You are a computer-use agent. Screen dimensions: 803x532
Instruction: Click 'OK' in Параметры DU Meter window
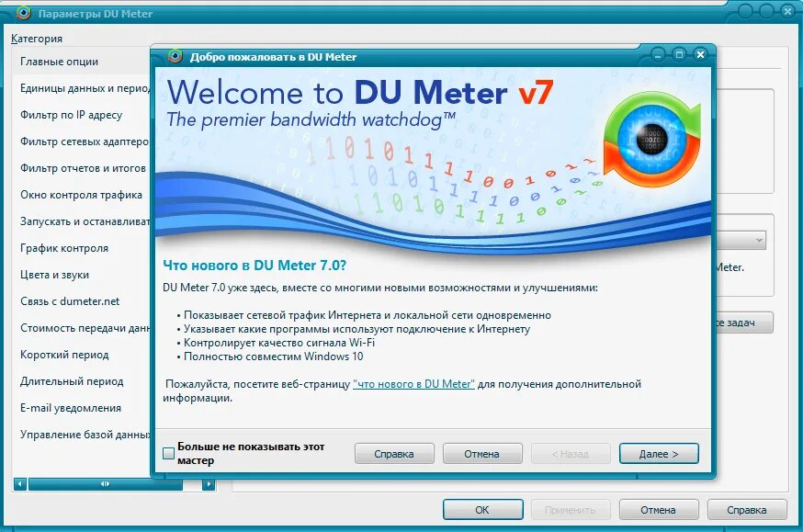click(x=482, y=510)
